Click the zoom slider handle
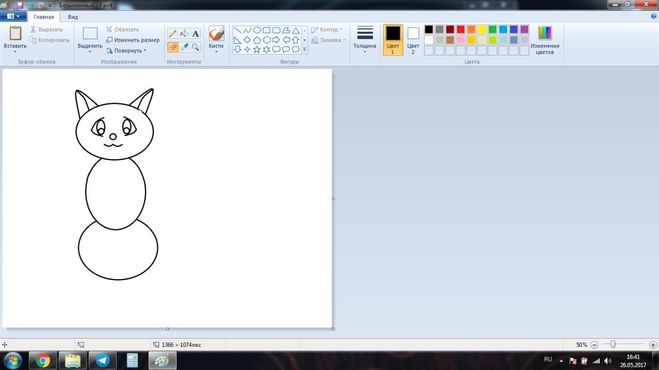Screen dimensions: 659x370 613,344
